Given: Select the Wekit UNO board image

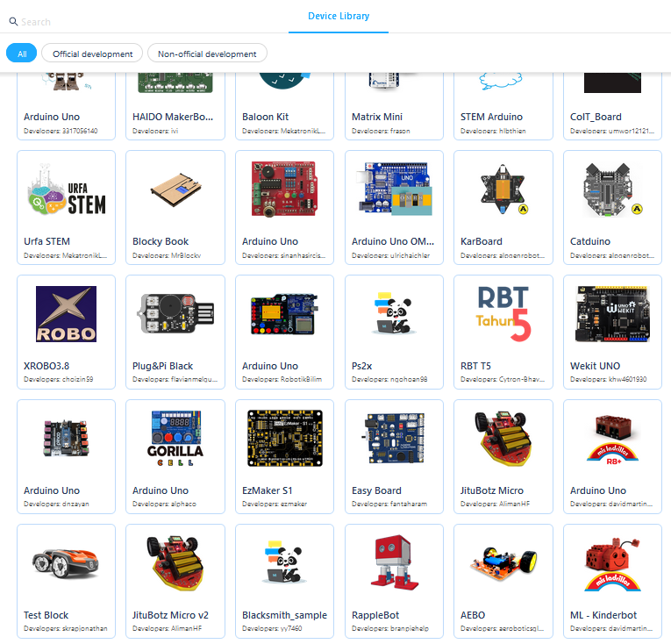Looking at the screenshot, I should pos(612,314).
